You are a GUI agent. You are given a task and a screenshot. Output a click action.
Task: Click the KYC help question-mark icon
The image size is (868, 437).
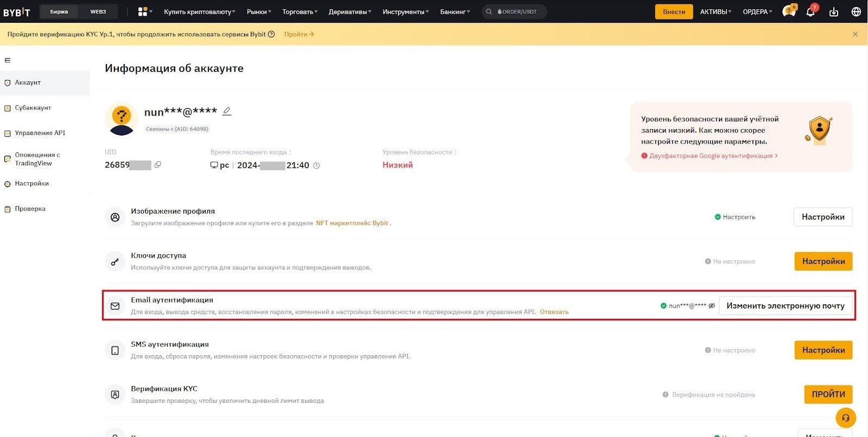tap(271, 34)
